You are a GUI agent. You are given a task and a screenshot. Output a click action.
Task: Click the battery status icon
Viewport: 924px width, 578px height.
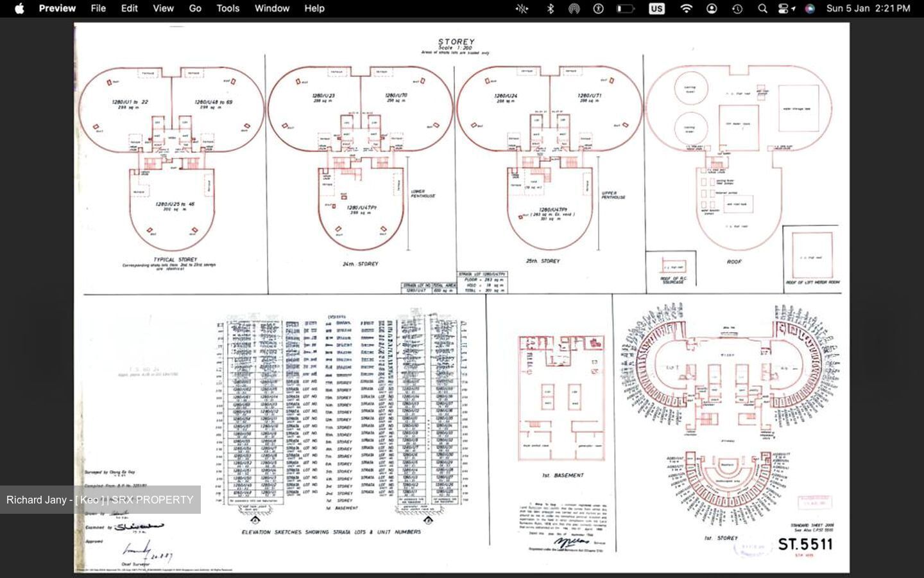coord(626,8)
